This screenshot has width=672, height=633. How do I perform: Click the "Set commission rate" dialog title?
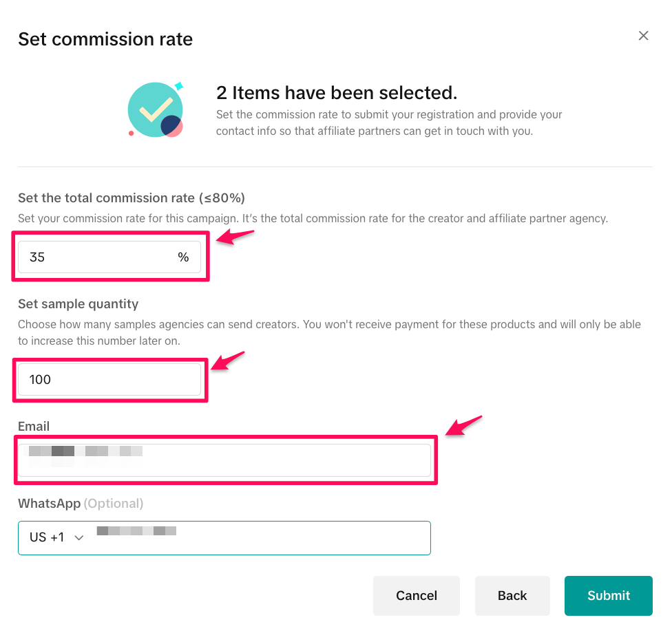coord(105,39)
